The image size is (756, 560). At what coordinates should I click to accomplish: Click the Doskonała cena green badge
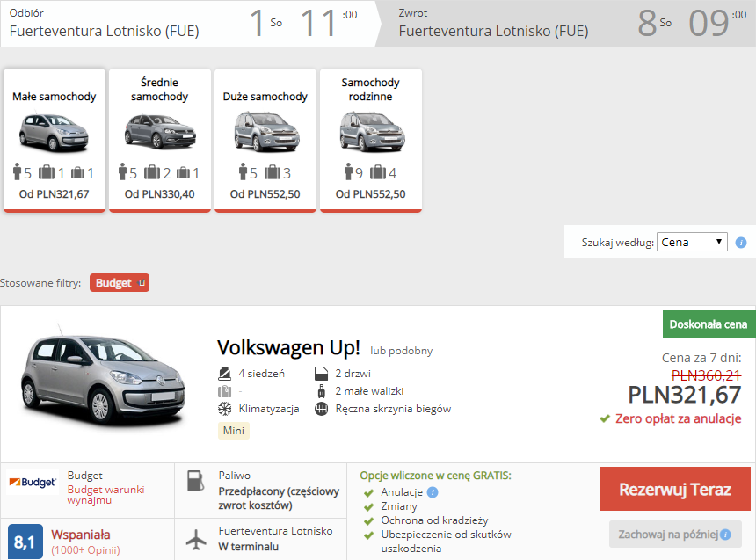tap(709, 324)
